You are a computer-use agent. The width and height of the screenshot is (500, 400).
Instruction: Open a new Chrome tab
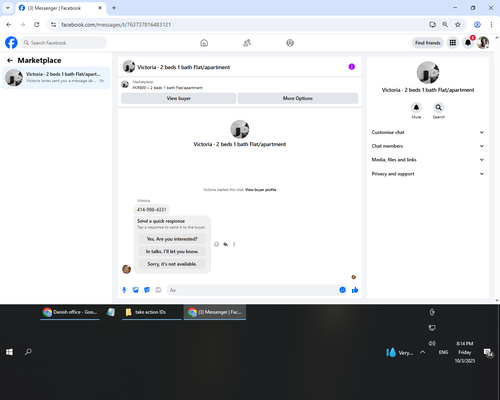pyautogui.click(x=114, y=8)
